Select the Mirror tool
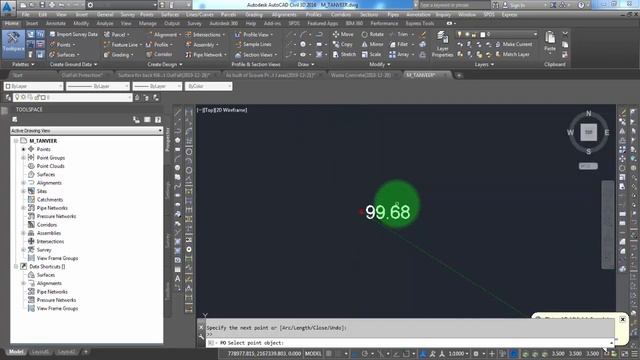 pyautogui.click(x=372, y=44)
